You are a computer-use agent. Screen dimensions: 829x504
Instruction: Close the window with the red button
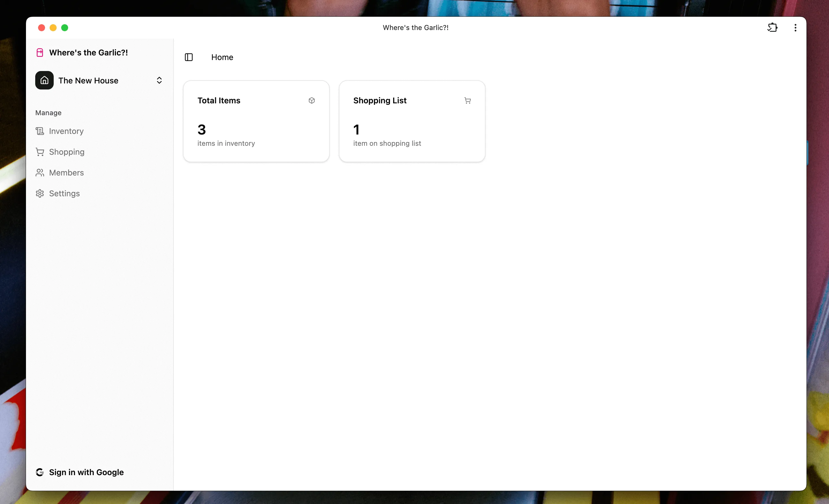click(41, 28)
